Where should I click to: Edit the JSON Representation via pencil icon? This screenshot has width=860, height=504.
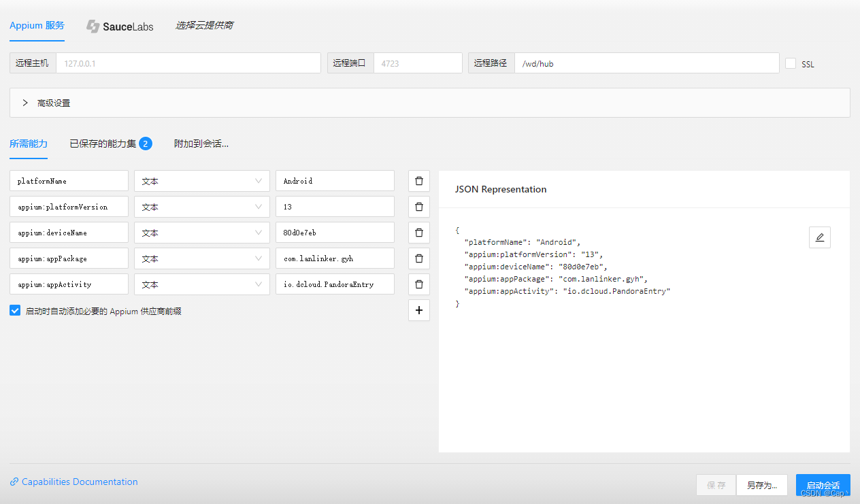point(819,237)
